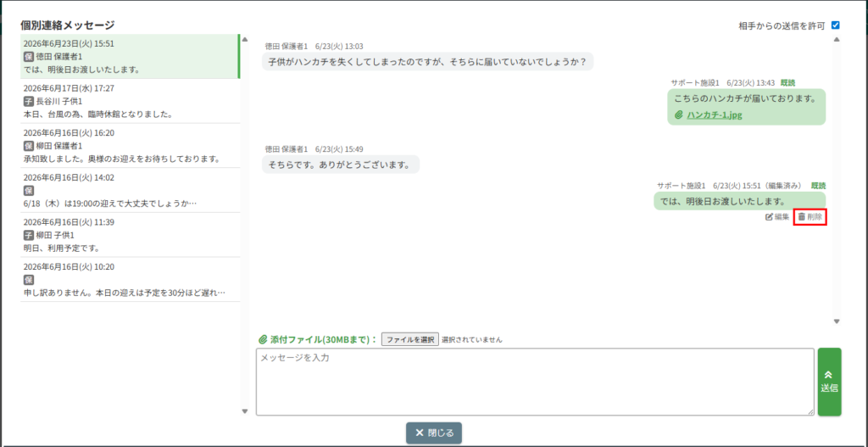Focus the メッセージを入力 text area

click(x=535, y=382)
